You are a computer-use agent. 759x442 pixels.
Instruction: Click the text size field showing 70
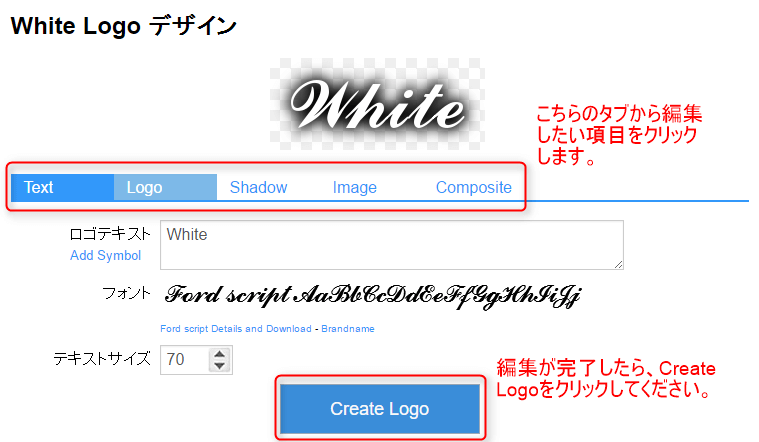184,359
